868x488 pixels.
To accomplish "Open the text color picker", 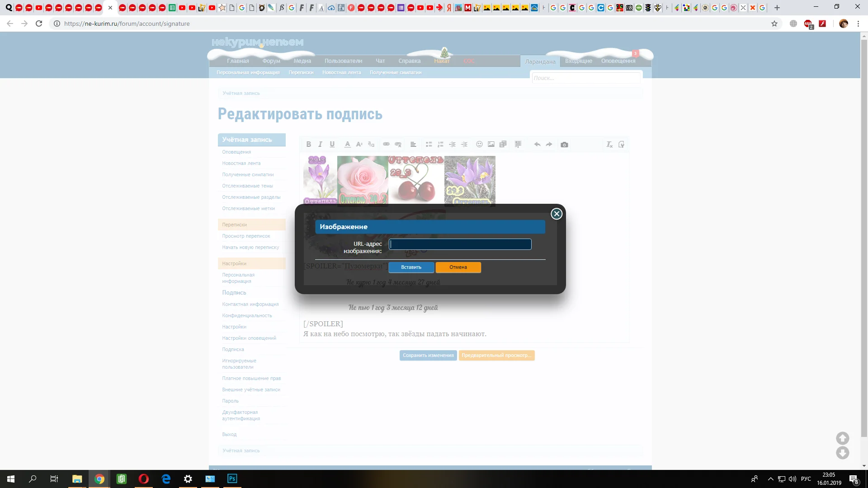I will click(x=347, y=145).
